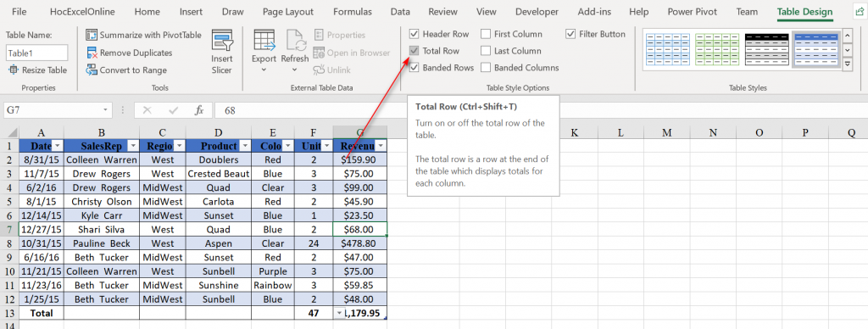Image resolution: width=868 pixels, height=329 pixels.
Task: Click Resize Table
Action: tap(37, 70)
